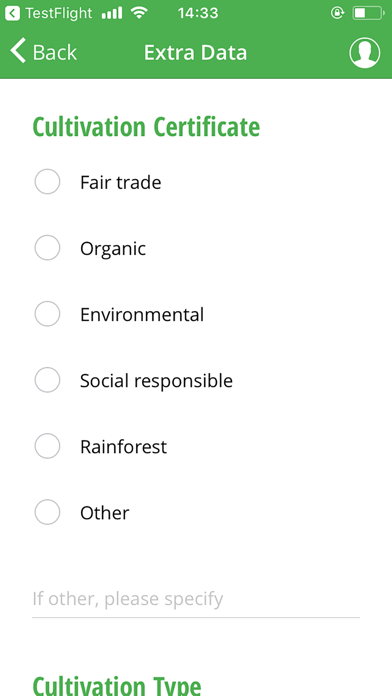Focus the 'If other, please specify' field
392x696 pixels.
click(196, 599)
